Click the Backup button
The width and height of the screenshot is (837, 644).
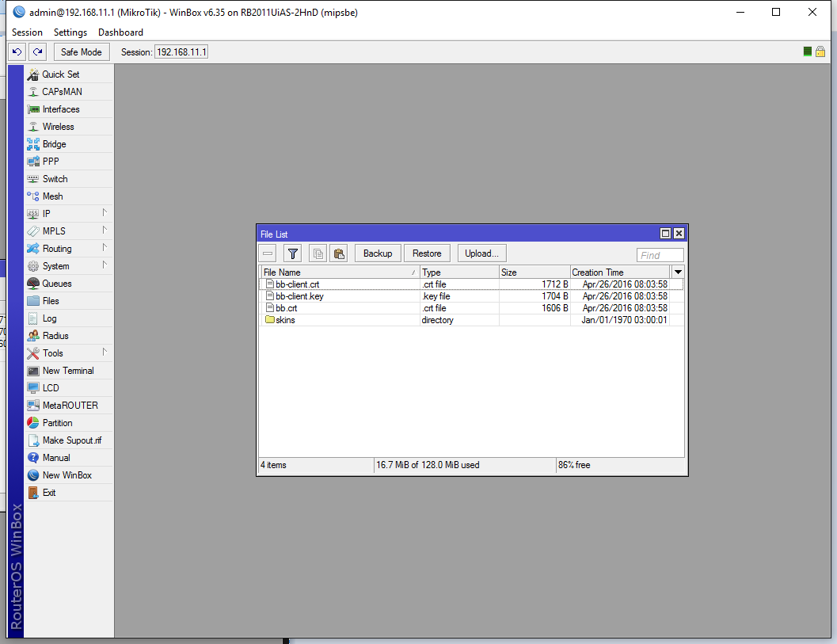click(x=378, y=253)
